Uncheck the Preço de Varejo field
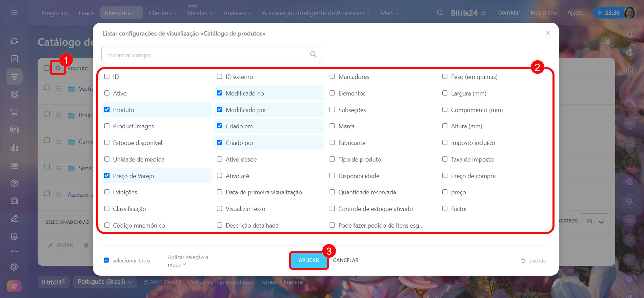The height and width of the screenshot is (298, 644). coord(107,176)
